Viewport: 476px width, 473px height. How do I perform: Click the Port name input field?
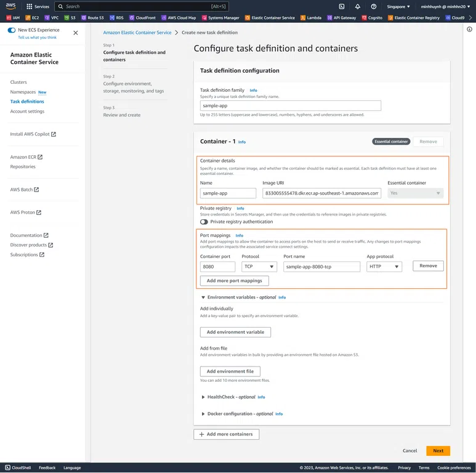(322, 267)
